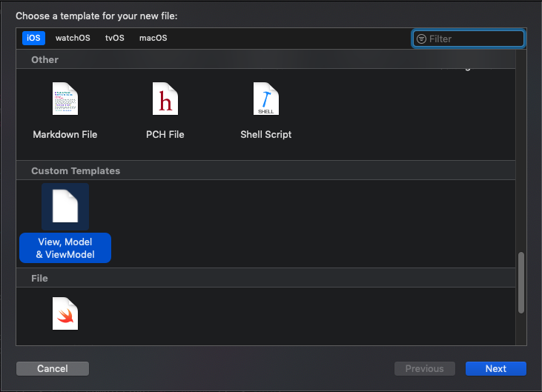Viewport: 542px width, 392px height.
Task: Choose the Shell Script template icon
Action: 266,99
